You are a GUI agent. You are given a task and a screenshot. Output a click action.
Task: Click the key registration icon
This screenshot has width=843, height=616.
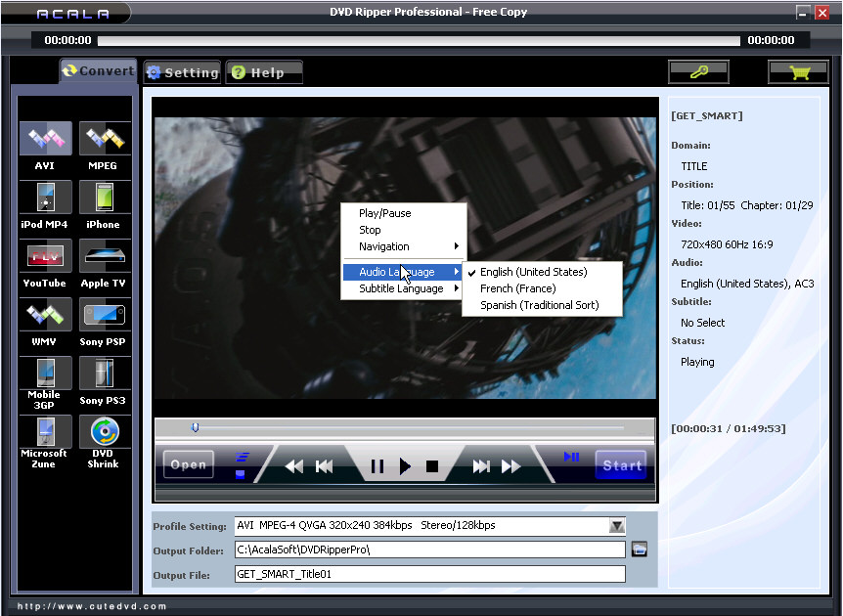pos(698,72)
